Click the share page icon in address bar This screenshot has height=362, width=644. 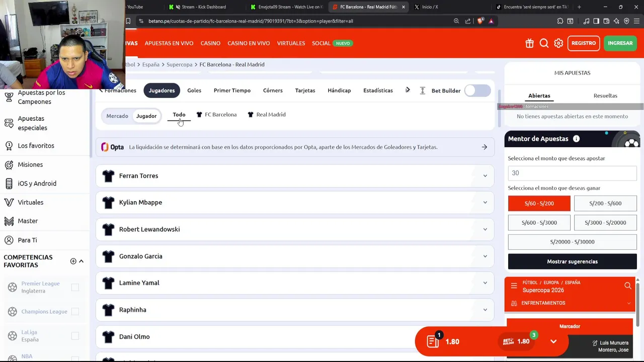pos(468,21)
